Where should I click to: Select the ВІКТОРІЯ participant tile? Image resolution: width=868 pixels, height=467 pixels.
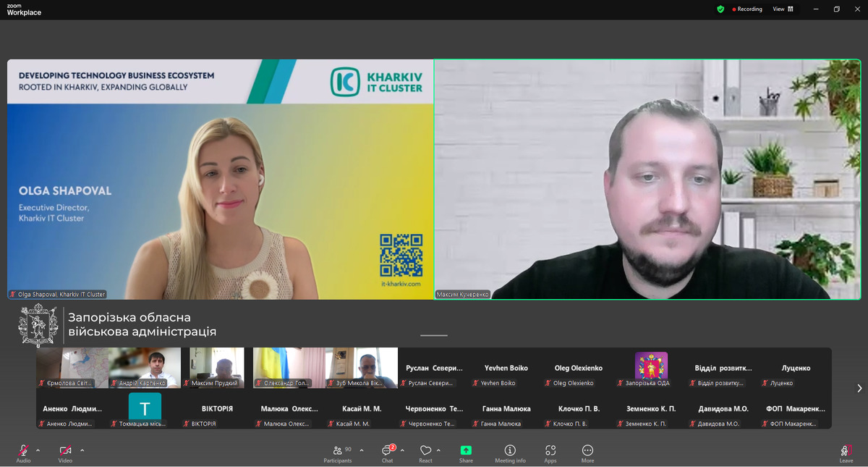point(217,408)
